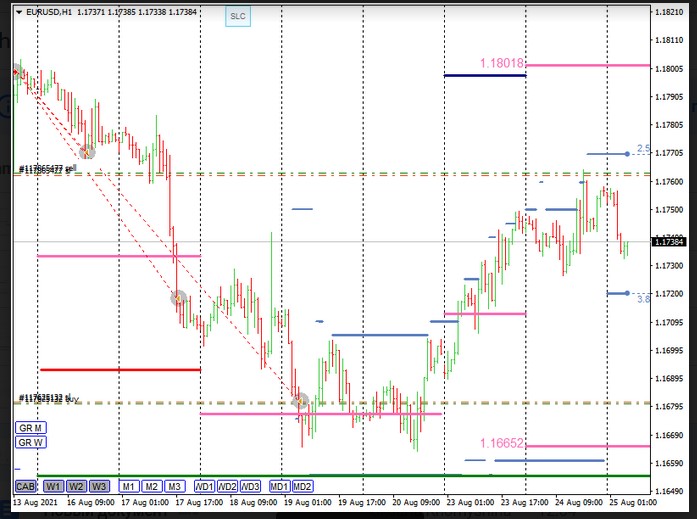Click the current price tag 1.17384
This screenshot has height=519, width=697.
[668, 242]
